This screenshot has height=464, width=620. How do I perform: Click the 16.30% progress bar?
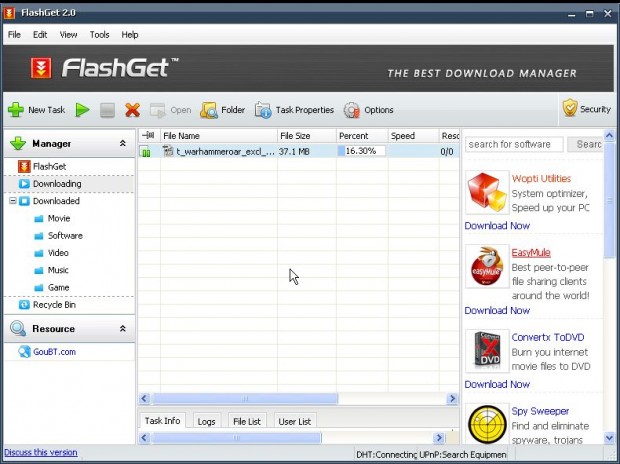361,151
